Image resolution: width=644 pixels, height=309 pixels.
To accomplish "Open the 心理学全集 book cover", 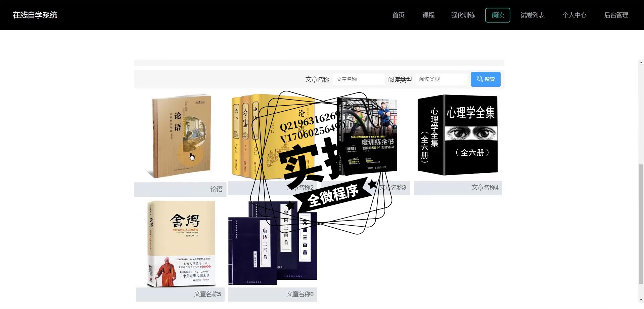I will pos(457,135).
